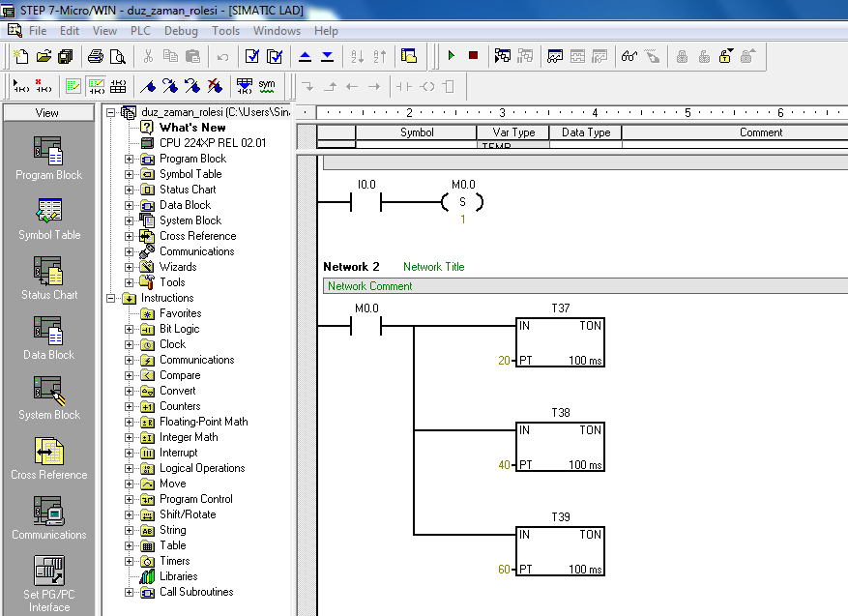Open Program Block in the View navigation bar
The height and width of the screenshot is (616, 848).
click(x=48, y=158)
